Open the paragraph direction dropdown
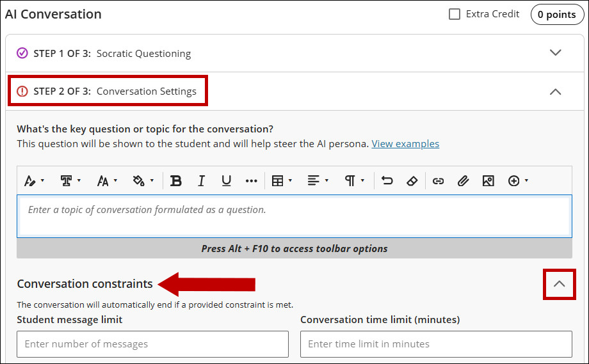The height and width of the screenshot is (364, 589). [x=354, y=181]
